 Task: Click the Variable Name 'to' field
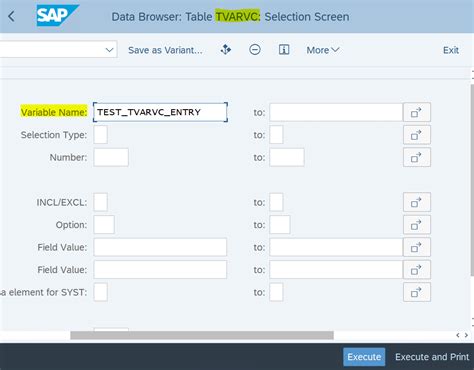pyautogui.click(x=336, y=112)
